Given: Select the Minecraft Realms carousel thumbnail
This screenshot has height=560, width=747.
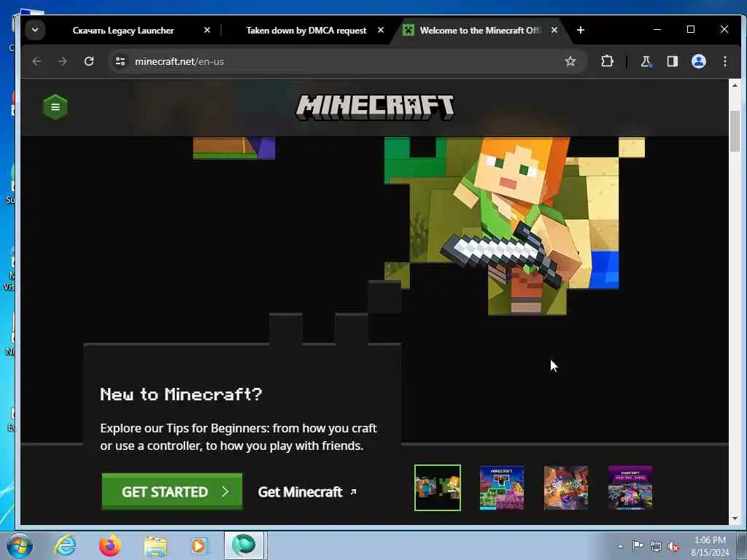Looking at the screenshot, I should tap(630, 488).
